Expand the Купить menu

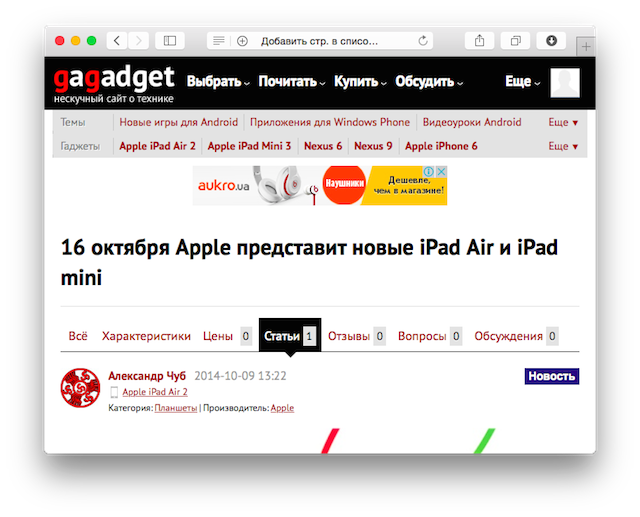click(360, 82)
